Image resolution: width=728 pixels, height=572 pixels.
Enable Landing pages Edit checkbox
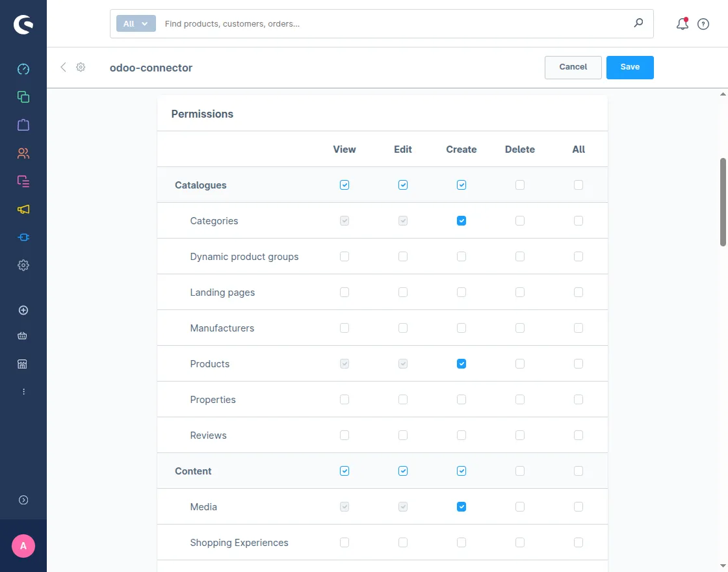pos(403,292)
